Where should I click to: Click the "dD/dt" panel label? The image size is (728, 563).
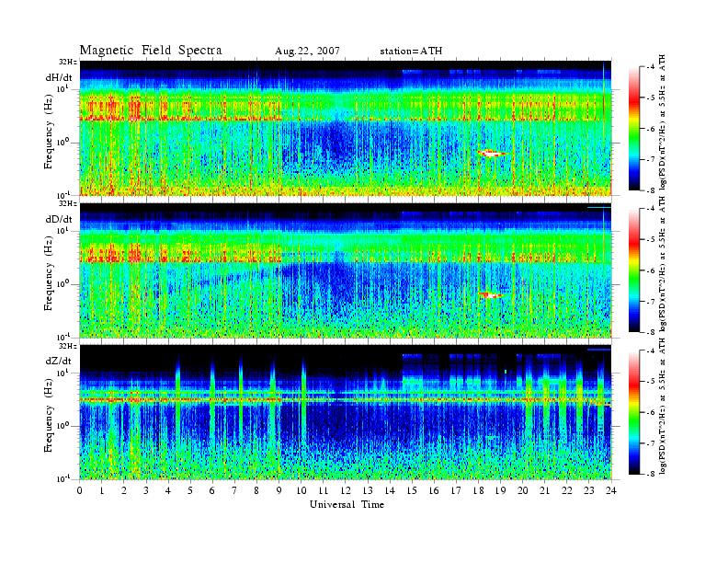click(x=59, y=219)
